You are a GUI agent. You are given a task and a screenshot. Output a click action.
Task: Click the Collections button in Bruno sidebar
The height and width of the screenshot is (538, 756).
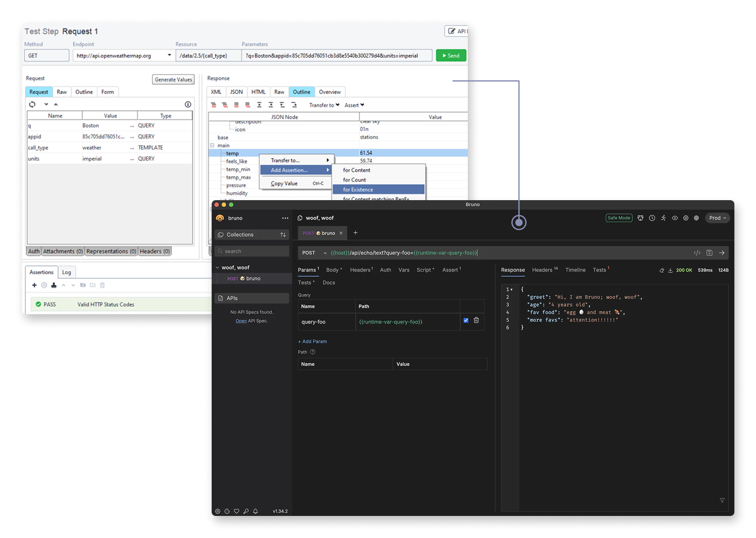tap(251, 235)
